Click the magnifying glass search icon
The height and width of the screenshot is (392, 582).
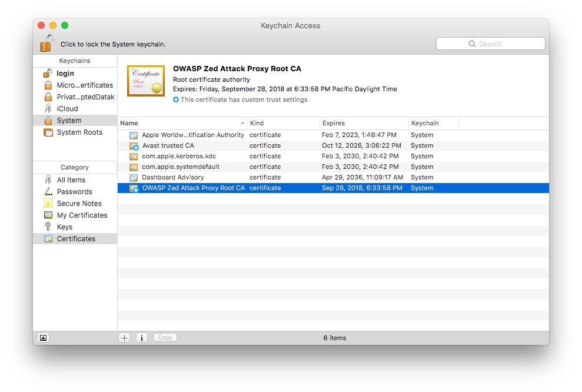[472, 44]
